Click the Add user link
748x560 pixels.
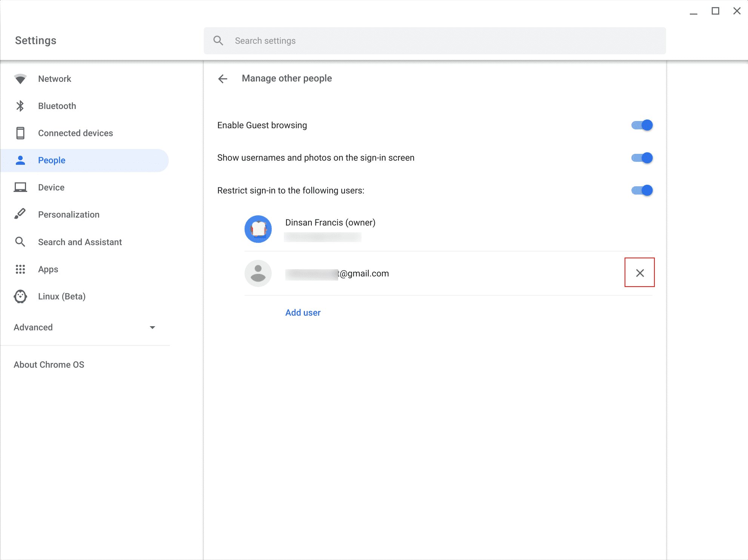click(x=303, y=312)
